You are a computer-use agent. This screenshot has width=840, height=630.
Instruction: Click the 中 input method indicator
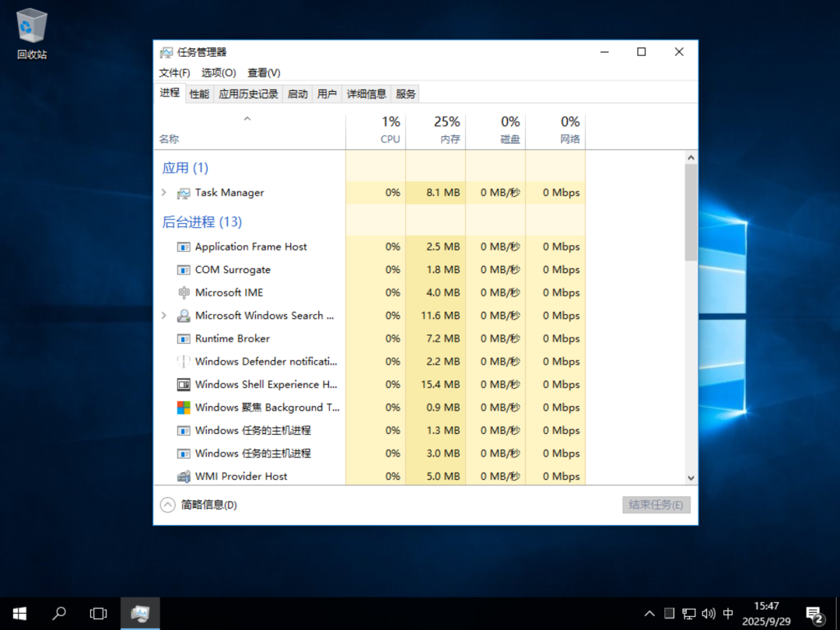[728, 614]
